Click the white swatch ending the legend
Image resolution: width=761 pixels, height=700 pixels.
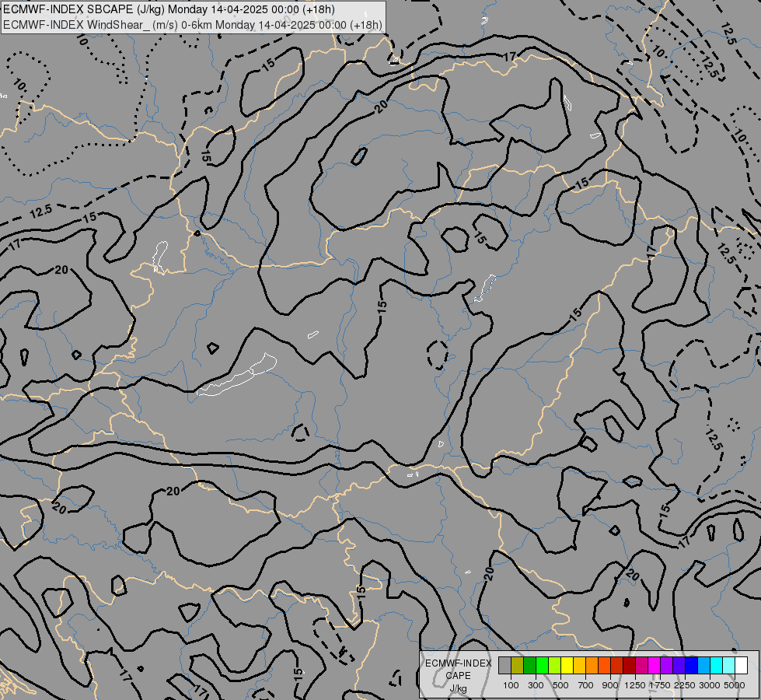(x=741, y=665)
